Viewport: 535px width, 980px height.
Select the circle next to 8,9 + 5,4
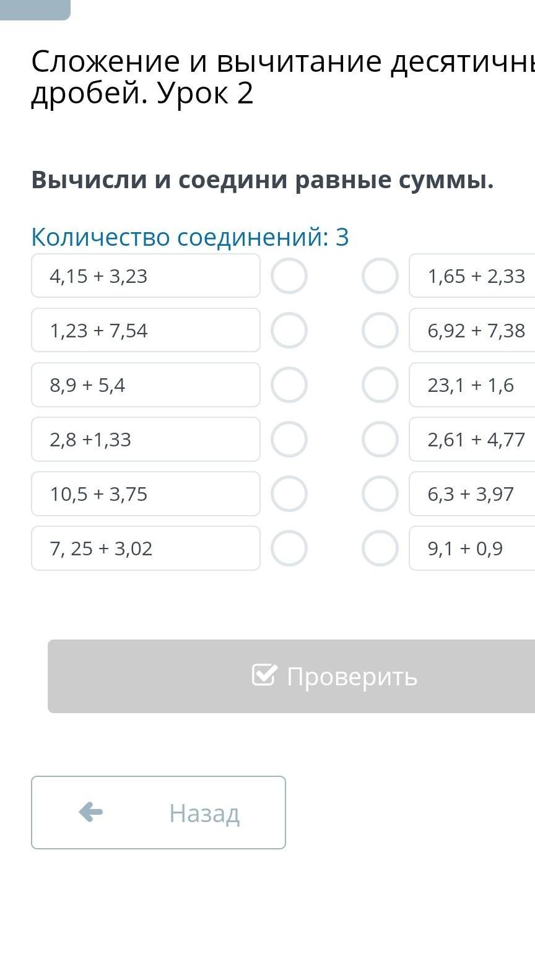289,385
